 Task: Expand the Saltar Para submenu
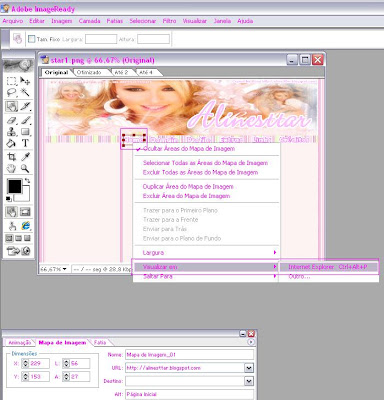(x=207, y=276)
